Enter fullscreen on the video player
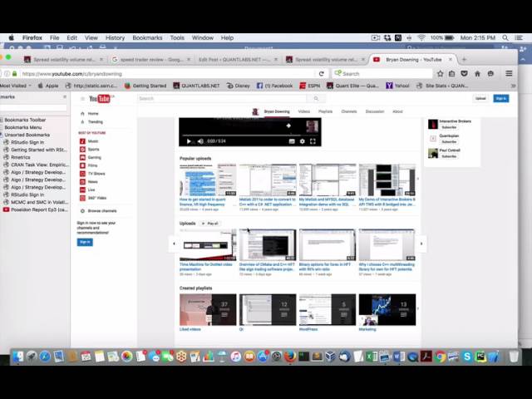Screen dimensions: 532x399 [313, 141]
